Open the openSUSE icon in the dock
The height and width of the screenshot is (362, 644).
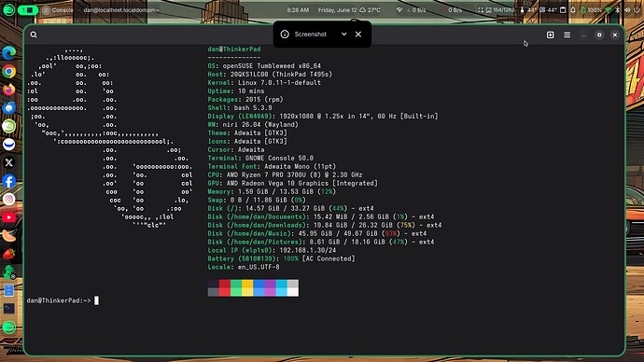9,126
